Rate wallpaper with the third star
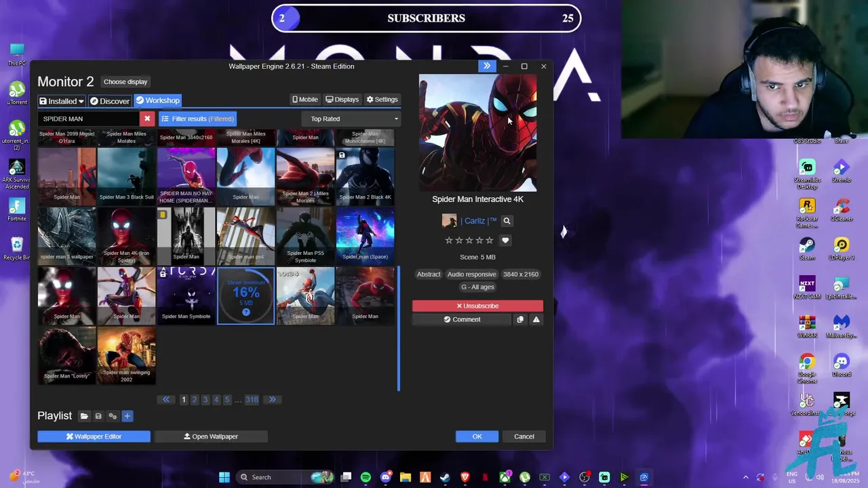 pyautogui.click(x=469, y=241)
